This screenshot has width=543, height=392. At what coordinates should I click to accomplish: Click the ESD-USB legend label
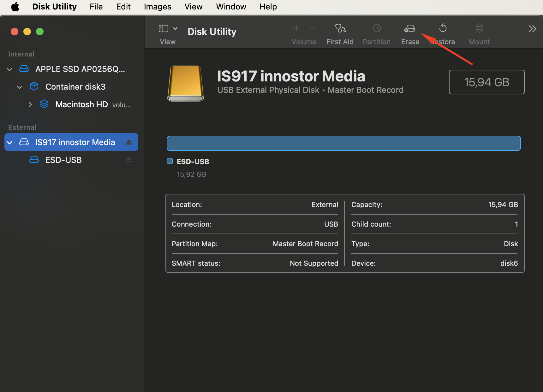click(193, 162)
